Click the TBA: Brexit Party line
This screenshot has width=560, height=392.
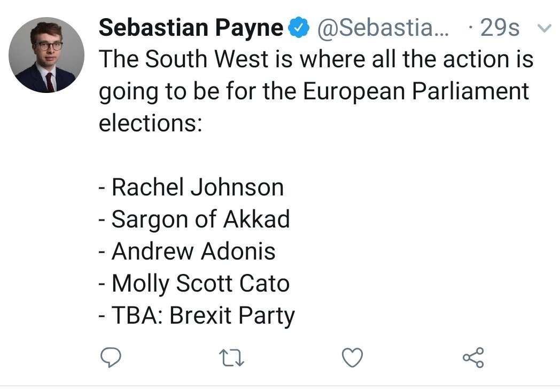(x=197, y=315)
